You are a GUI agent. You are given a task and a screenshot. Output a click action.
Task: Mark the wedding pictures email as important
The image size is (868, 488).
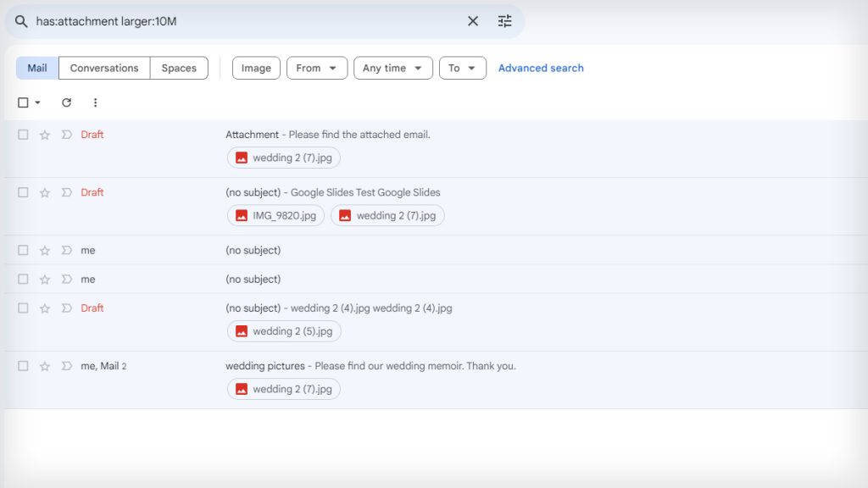(x=67, y=366)
